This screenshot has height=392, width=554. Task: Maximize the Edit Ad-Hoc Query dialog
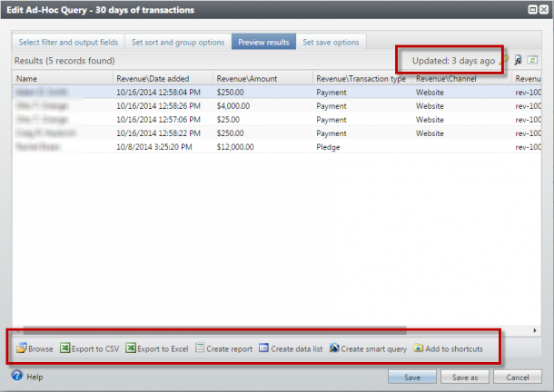532,10
